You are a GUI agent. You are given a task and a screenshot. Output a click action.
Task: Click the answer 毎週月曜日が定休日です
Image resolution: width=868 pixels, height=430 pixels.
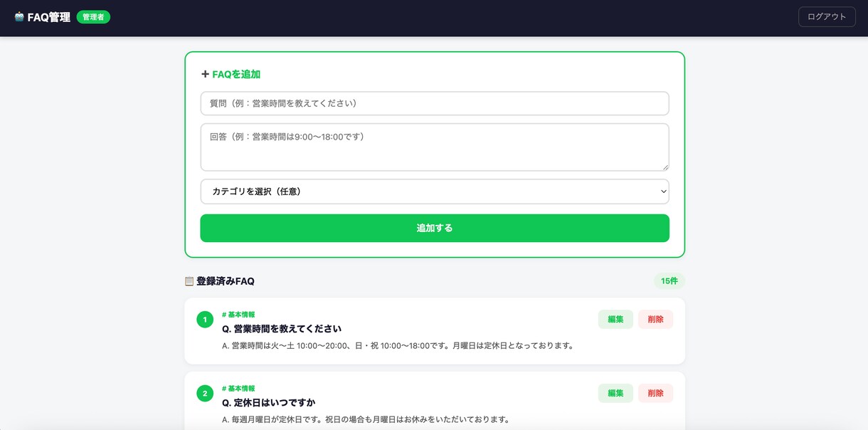[366, 419]
